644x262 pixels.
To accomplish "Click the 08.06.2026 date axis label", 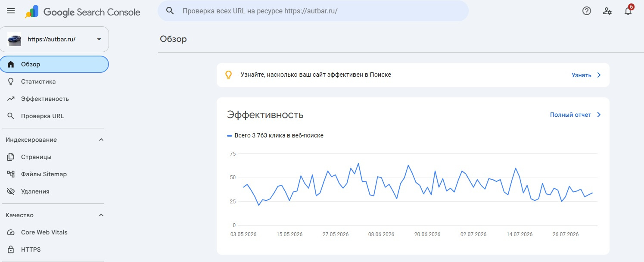I will (x=381, y=234).
